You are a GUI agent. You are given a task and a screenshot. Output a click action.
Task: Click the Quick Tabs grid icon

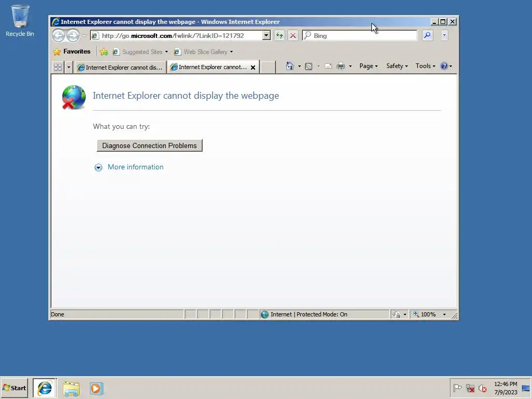coord(58,67)
